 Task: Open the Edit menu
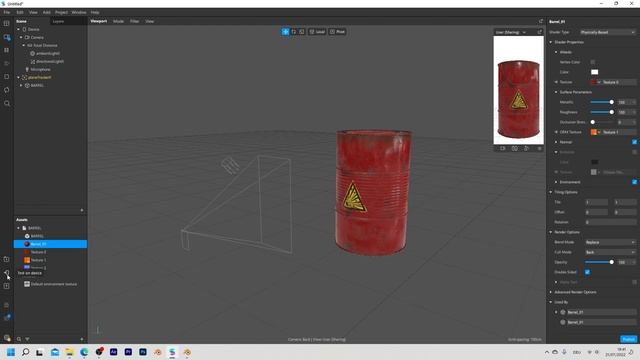(x=20, y=12)
